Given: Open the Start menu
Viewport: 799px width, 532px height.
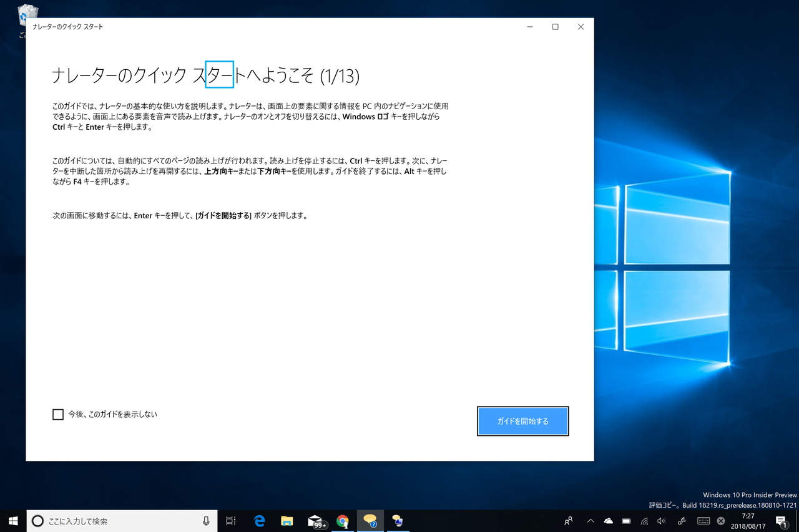Looking at the screenshot, I should tap(12, 521).
